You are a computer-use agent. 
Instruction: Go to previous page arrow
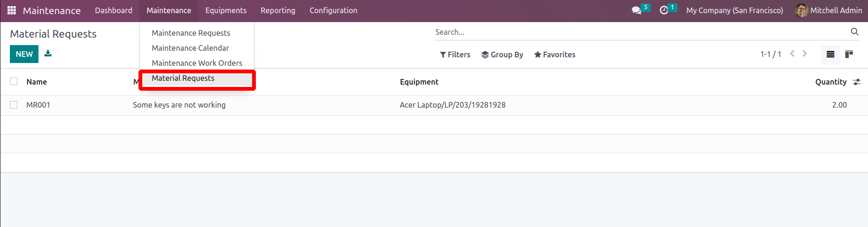pyautogui.click(x=792, y=54)
